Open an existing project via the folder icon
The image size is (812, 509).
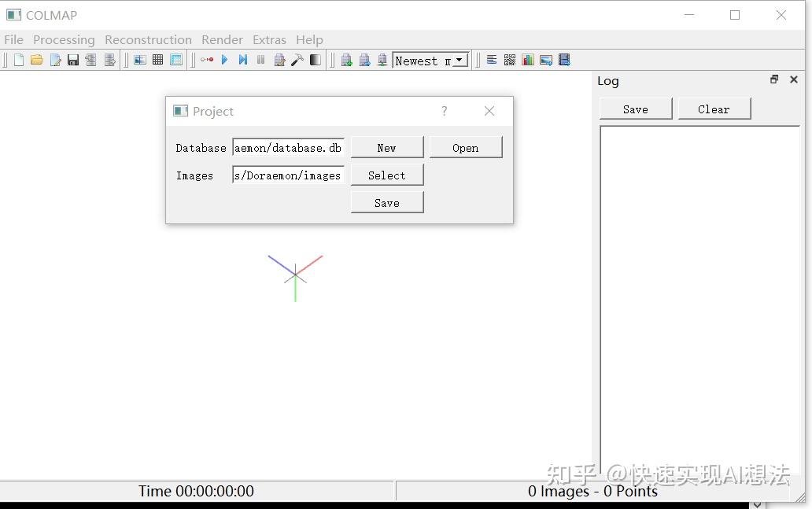coord(36,59)
